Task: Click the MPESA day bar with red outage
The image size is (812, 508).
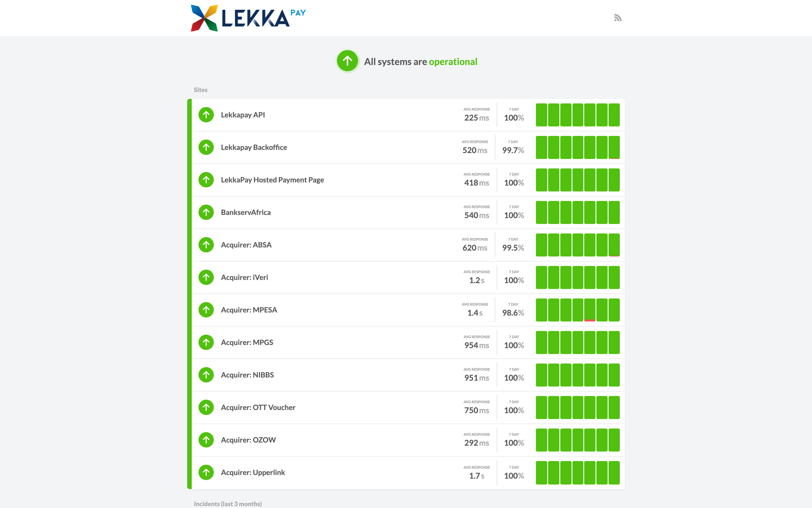Action: [590, 310]
